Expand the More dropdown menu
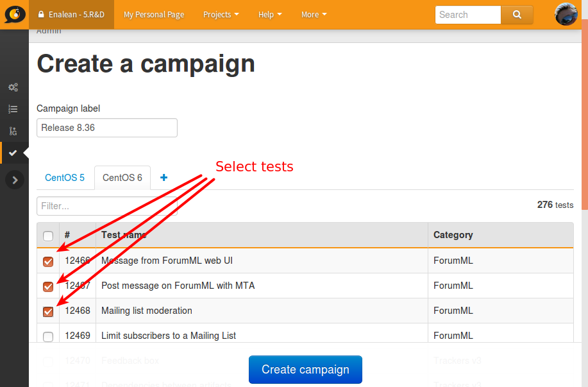 tap(314, 15)
